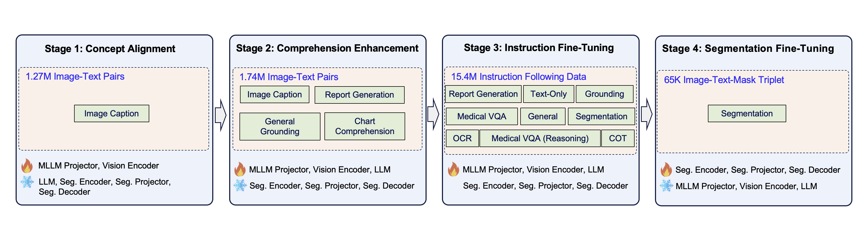Select the Segmentation box in Stage 4
The image size is (868, 237).
coord(747,113)
